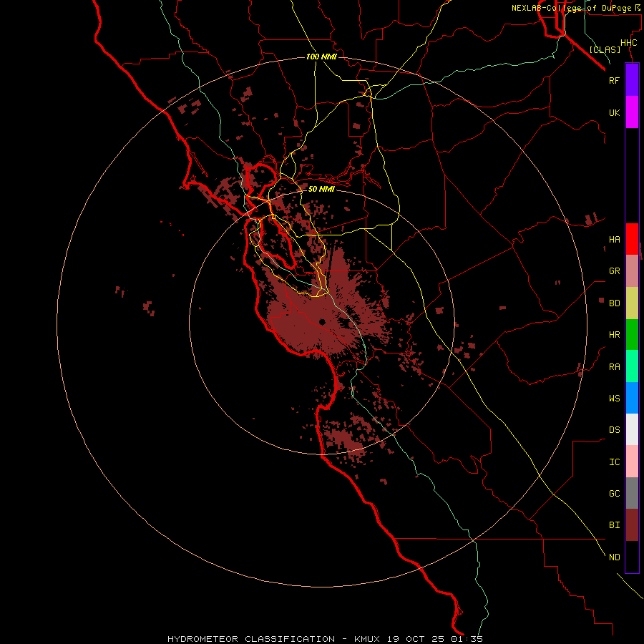The width and height of the screenshot is (644, 644).
Task: Click the KMUX station identifier
Action: 367,639
